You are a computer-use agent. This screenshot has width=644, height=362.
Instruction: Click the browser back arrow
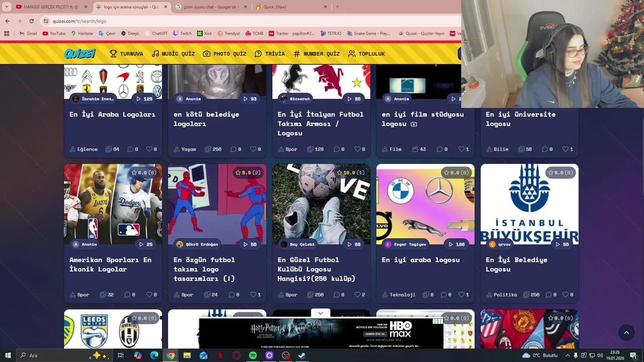7,21
